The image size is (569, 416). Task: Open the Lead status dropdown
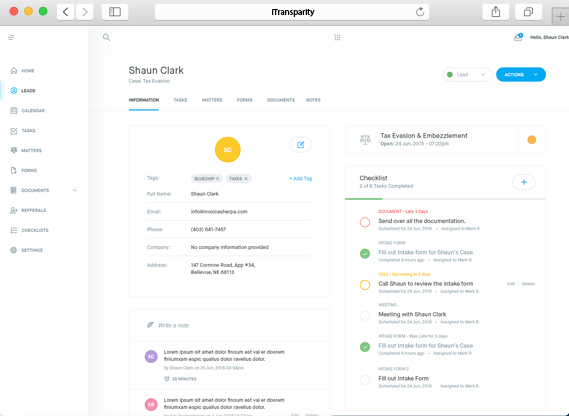(467, 75)
